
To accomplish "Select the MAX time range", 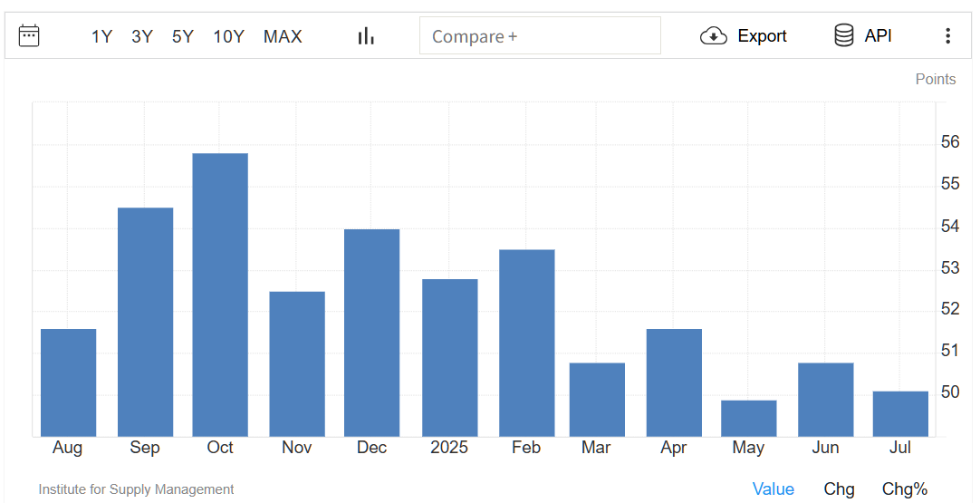I will click(283, 36).
